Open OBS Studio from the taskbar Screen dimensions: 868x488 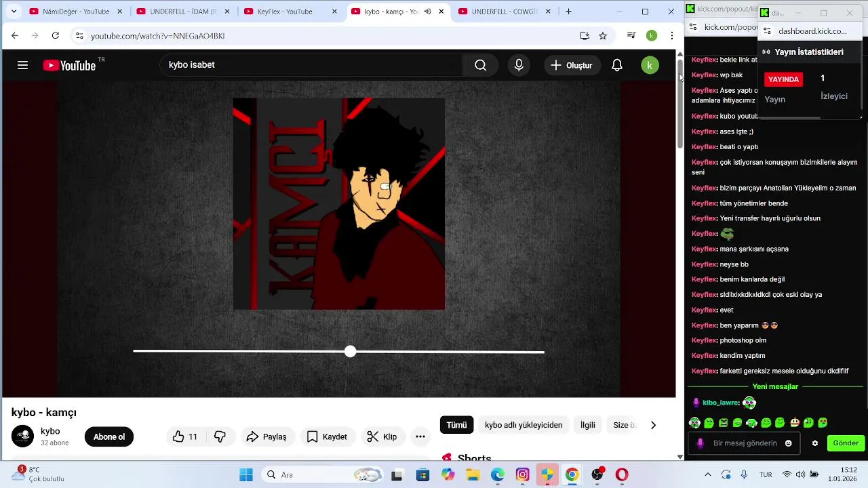[x=597, y=474]
